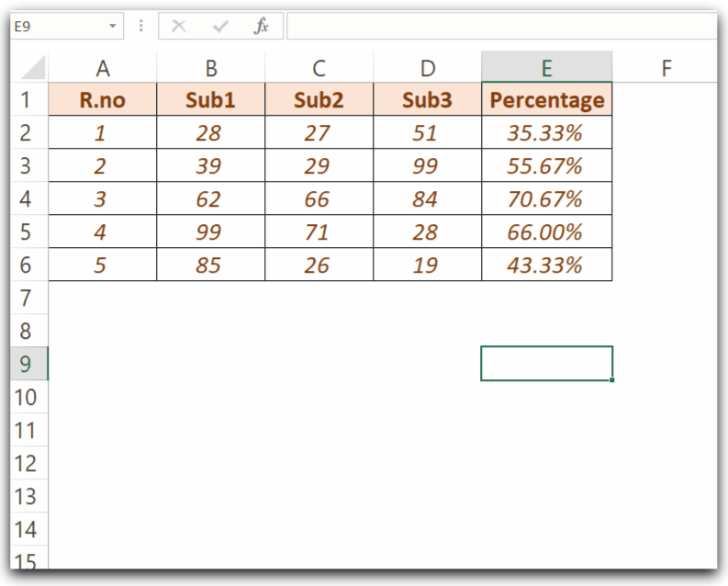728x586 pixels.
Task: Select cell with 35.33%
Action: (547, 132)
